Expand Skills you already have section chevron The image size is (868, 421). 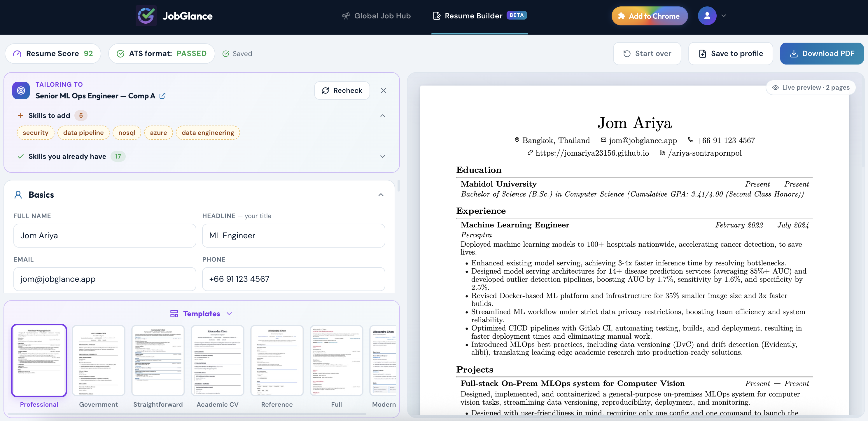click(382, 156)
